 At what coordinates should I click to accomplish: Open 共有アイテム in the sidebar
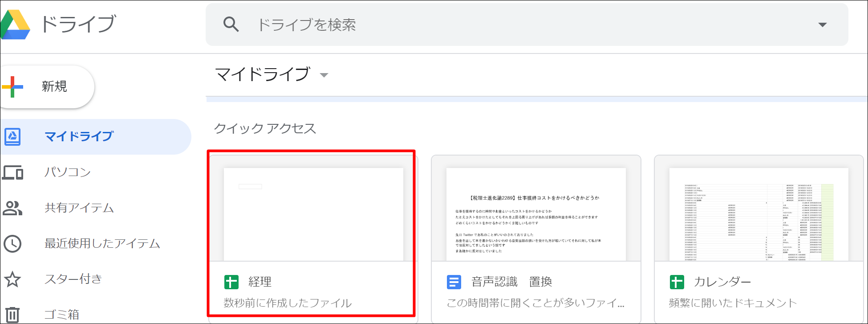pyautogui.click(x=79, y=208)
